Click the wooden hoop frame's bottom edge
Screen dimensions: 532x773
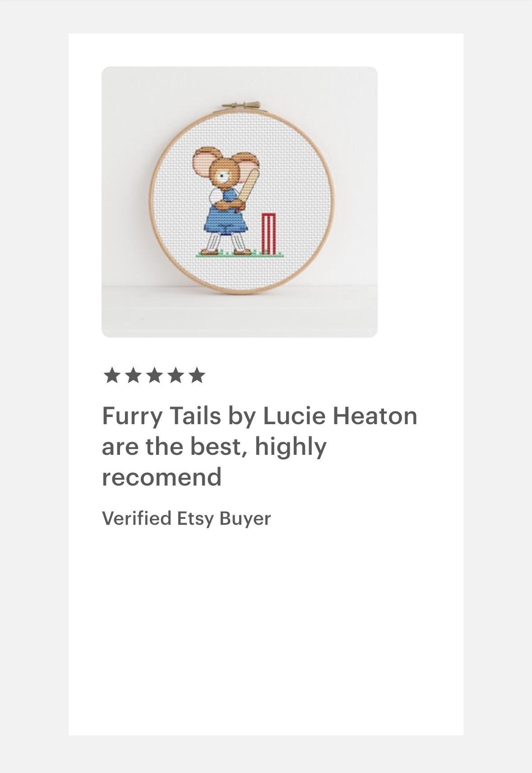[241, 291]
